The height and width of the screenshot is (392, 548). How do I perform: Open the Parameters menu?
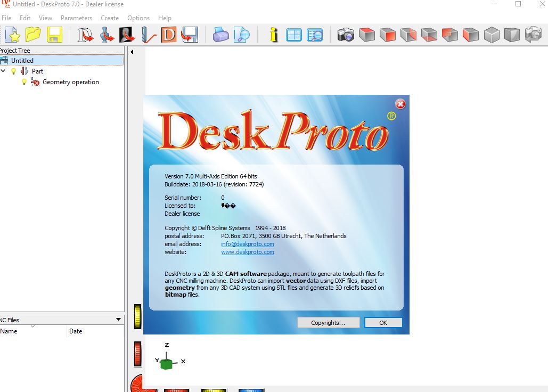click(76, 18)
